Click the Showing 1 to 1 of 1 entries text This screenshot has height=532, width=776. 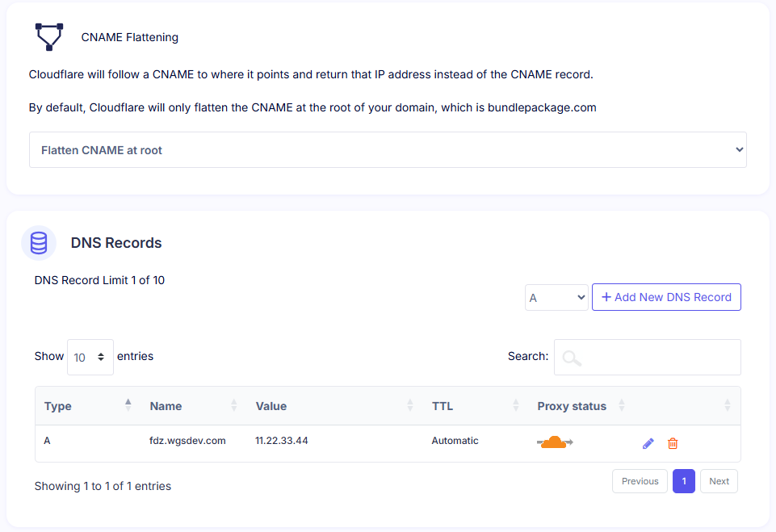tap(103, 486)
